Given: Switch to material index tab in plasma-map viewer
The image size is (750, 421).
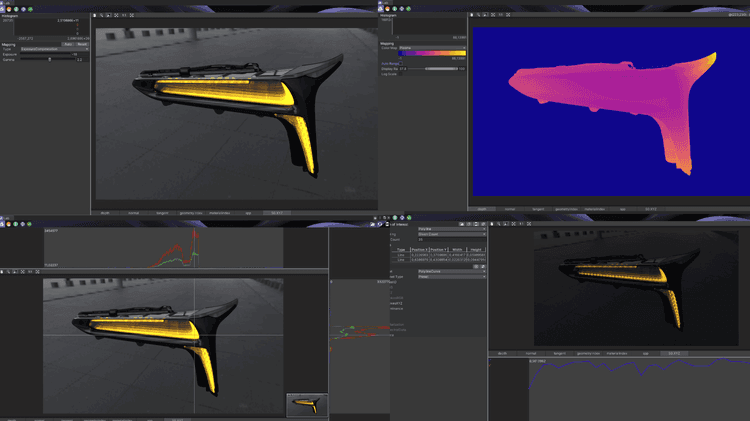Looking at the screenshot, I should [x=595, y=209].
